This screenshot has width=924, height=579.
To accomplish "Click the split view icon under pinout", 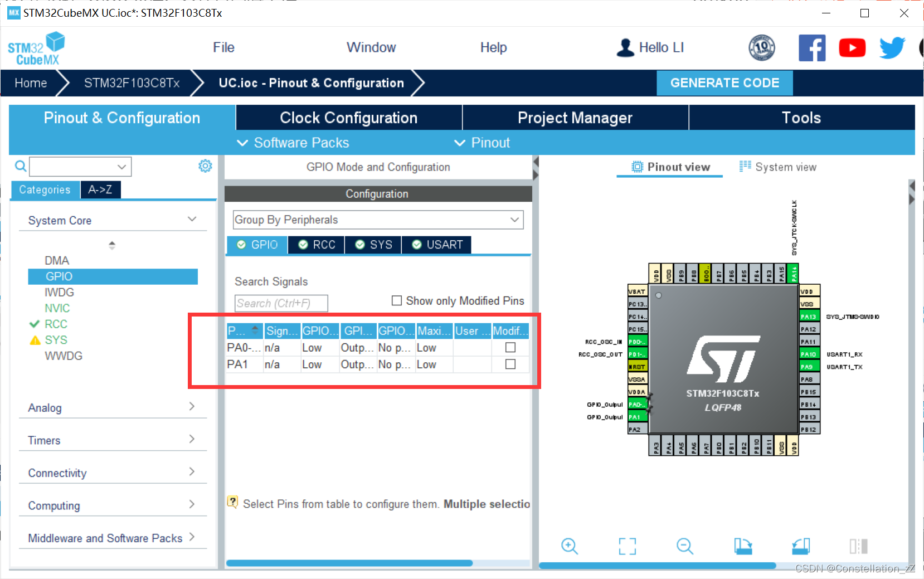I will pyautogui.click(x=859, y=546).
